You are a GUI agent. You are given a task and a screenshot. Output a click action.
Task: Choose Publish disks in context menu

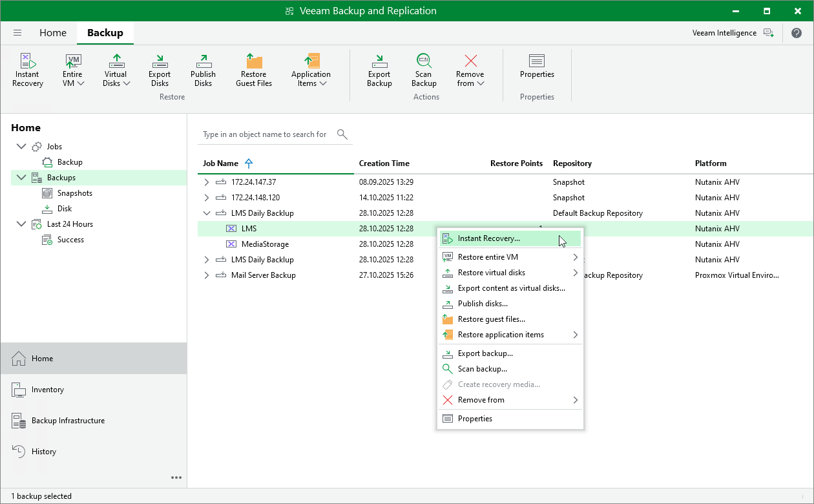(x=510, y=304)
